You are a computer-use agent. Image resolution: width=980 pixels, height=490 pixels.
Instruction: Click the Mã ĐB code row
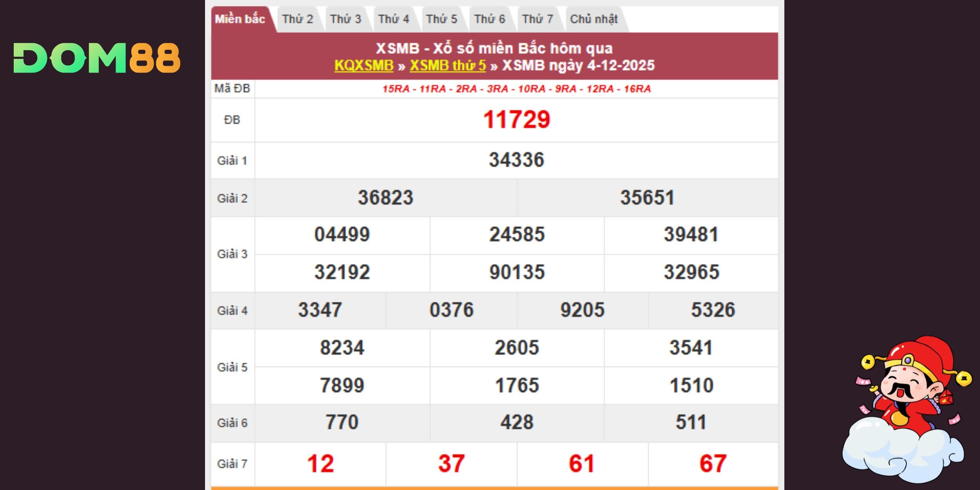pos(516,89)
